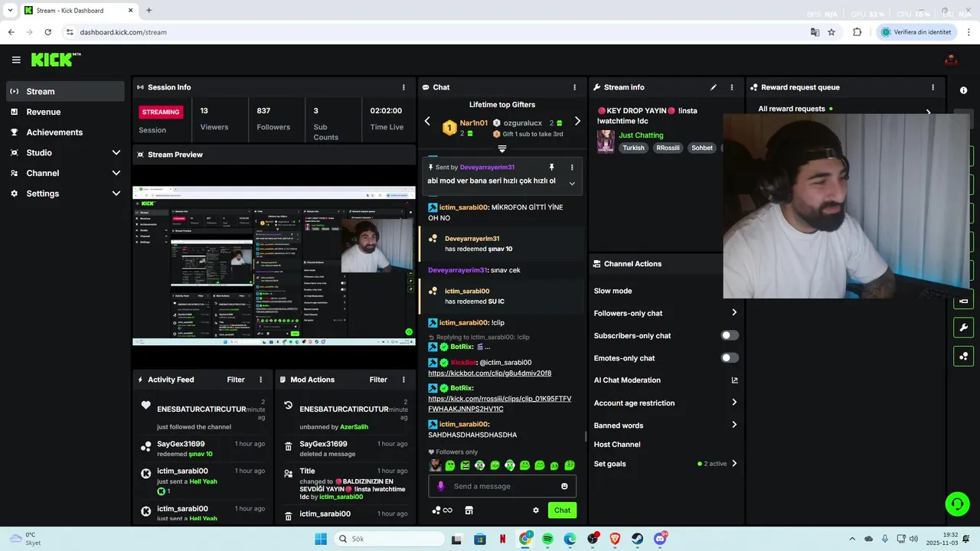Unpin the pinned chat message

[551, 167]
